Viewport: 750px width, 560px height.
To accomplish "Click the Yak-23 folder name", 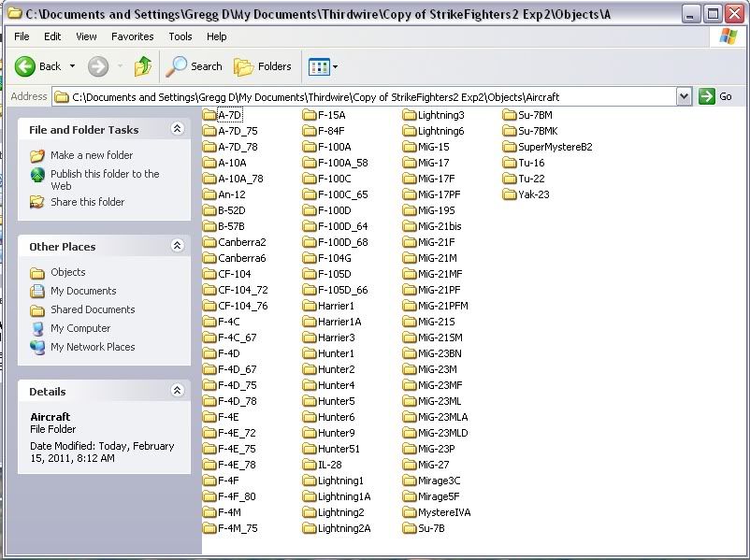I will [x=534, y=194].
